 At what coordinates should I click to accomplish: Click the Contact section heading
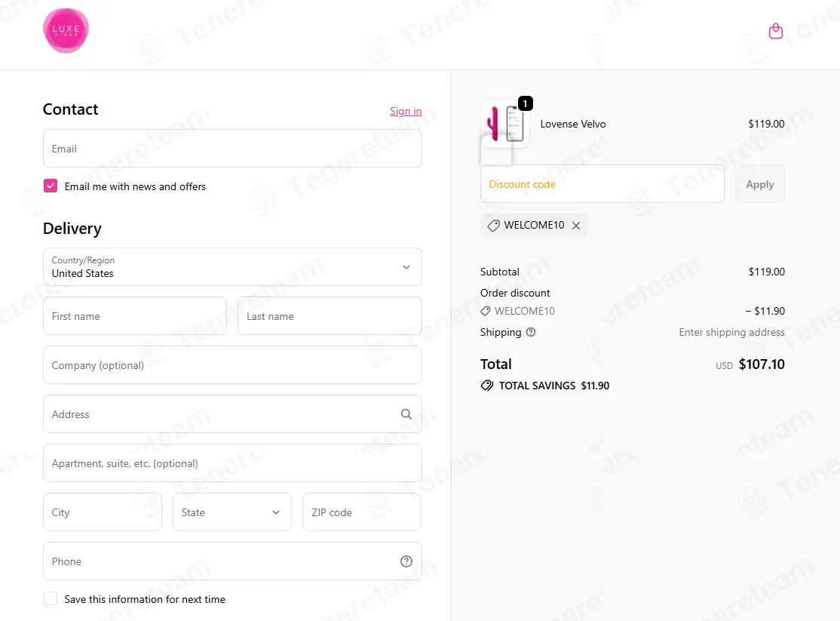click(x=71, y=109)
